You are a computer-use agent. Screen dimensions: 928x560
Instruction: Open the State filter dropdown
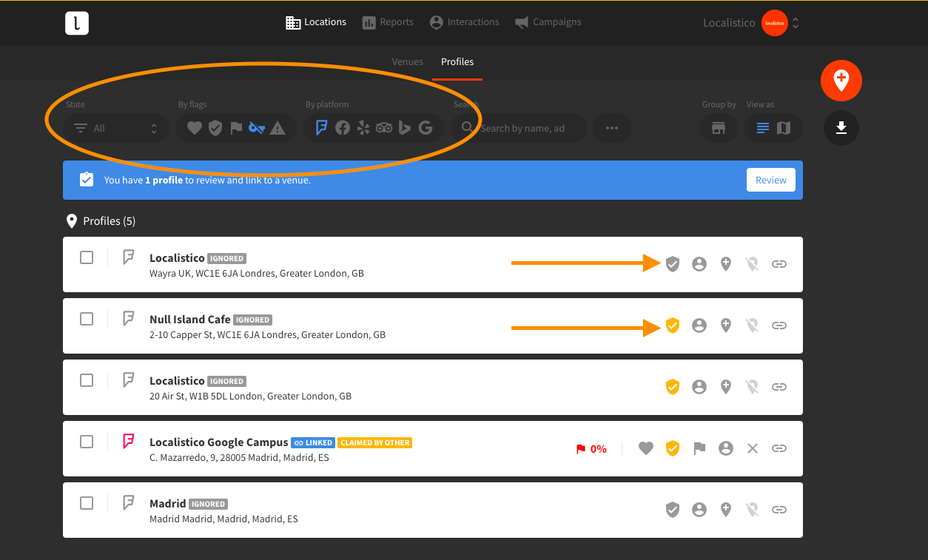point(116,128)
